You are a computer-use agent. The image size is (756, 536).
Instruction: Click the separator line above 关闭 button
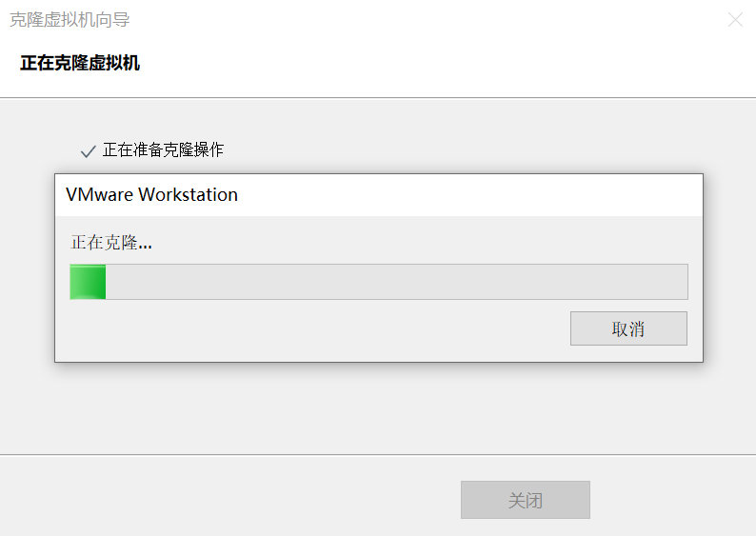(x=378, y=454)
